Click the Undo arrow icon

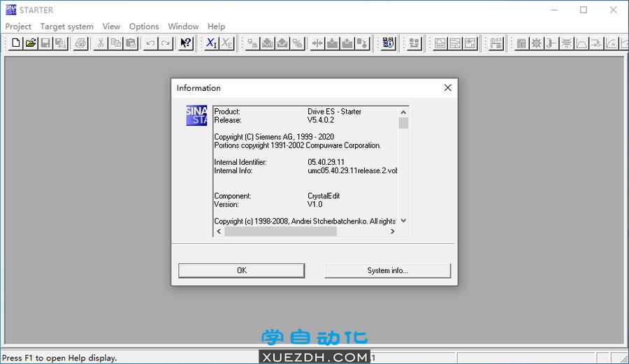coord(151,43)
